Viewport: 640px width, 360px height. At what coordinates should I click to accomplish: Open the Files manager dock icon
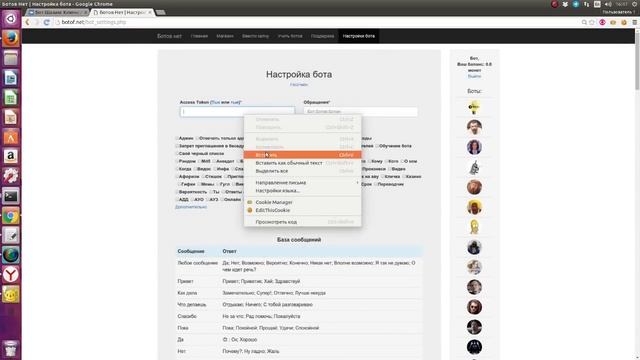click(x=11, y=58)
